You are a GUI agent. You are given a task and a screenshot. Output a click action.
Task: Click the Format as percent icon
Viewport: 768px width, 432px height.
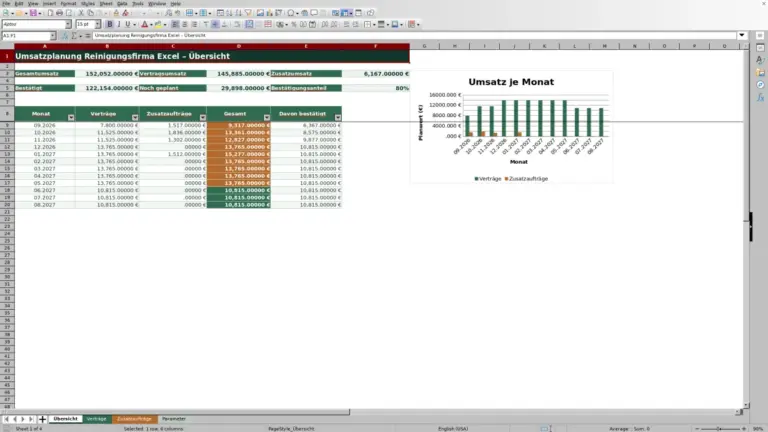pos(294,24)
